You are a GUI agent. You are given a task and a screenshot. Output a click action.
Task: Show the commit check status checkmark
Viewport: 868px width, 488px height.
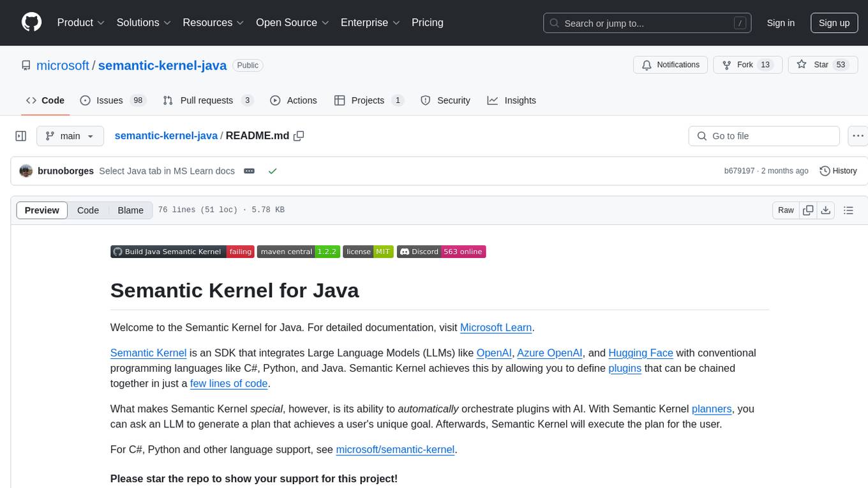click(x=273, y=171)
